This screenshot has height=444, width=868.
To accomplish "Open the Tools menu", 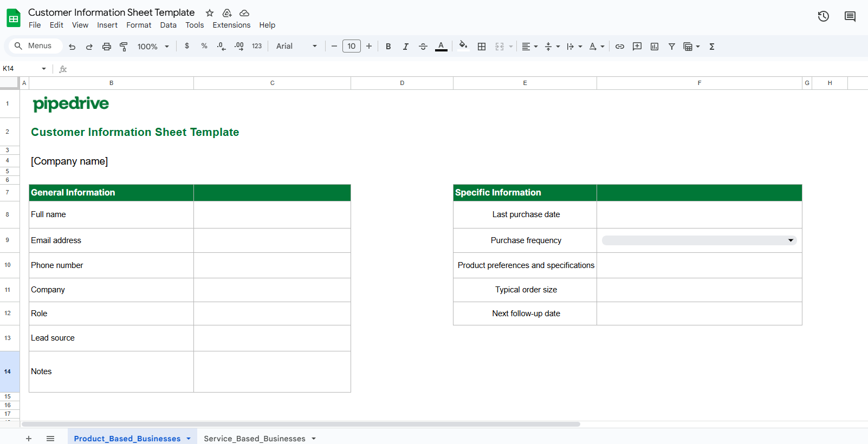I will (x=195, y=25).
